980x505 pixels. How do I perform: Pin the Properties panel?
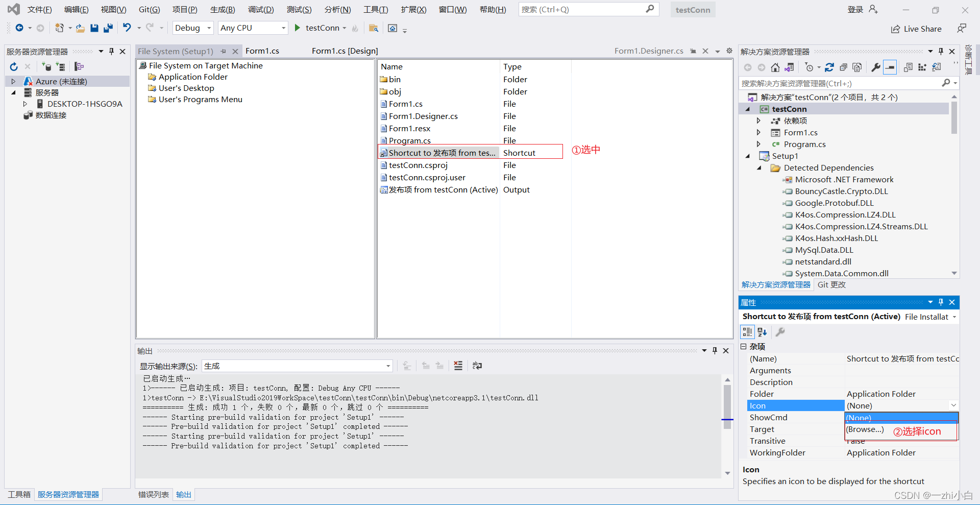pyautogui.click(x=941, y=302)
